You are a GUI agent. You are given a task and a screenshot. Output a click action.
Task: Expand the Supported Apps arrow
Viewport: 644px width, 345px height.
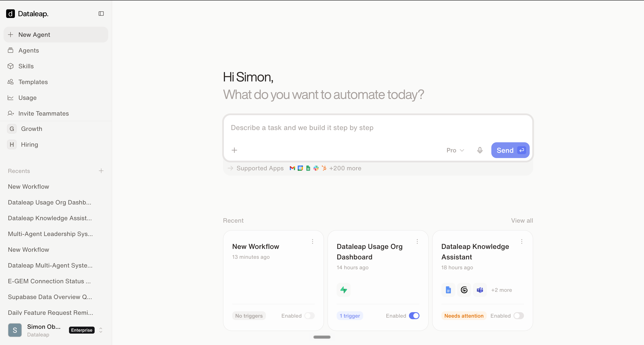pos(230,168)
